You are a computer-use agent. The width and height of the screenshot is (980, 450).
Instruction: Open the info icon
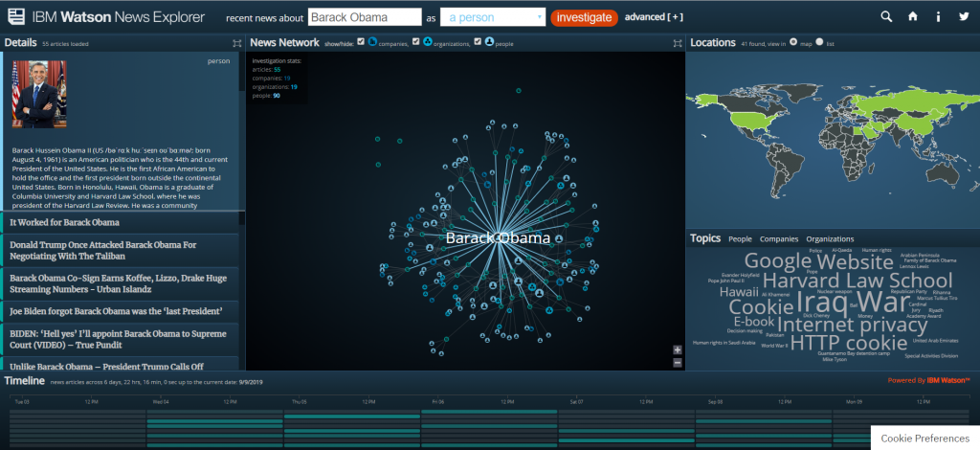coord(938,16)
